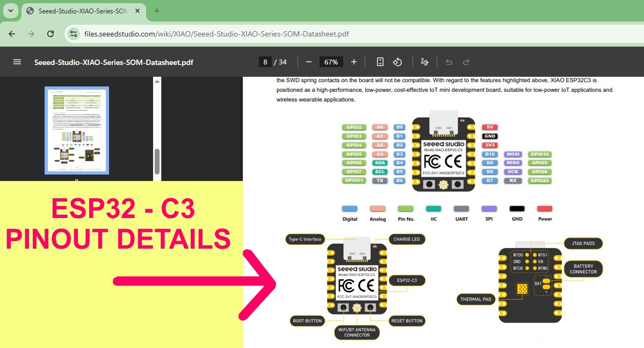Click the MISO pin label
Viewport: 644px width, 348px height.
point(512,163)
